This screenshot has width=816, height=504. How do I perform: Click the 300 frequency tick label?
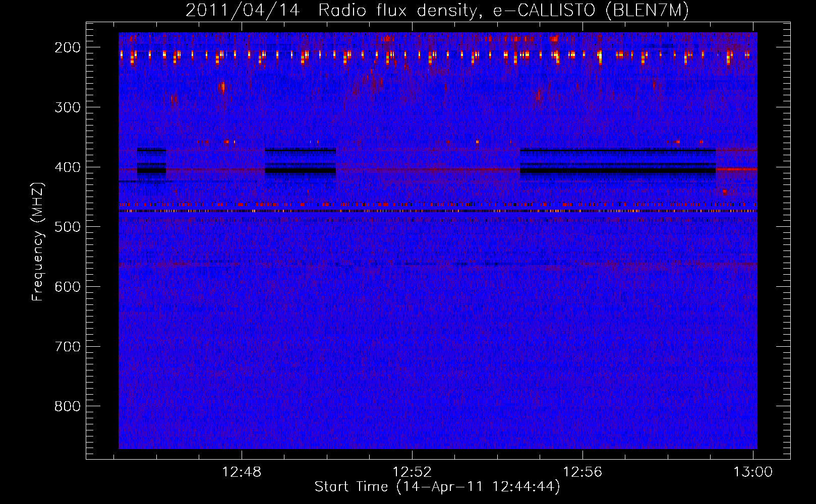68,107
